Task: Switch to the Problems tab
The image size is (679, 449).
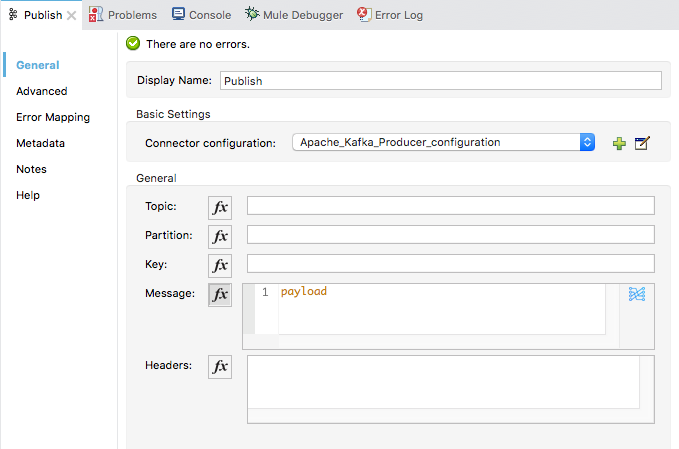Action: 122,15
